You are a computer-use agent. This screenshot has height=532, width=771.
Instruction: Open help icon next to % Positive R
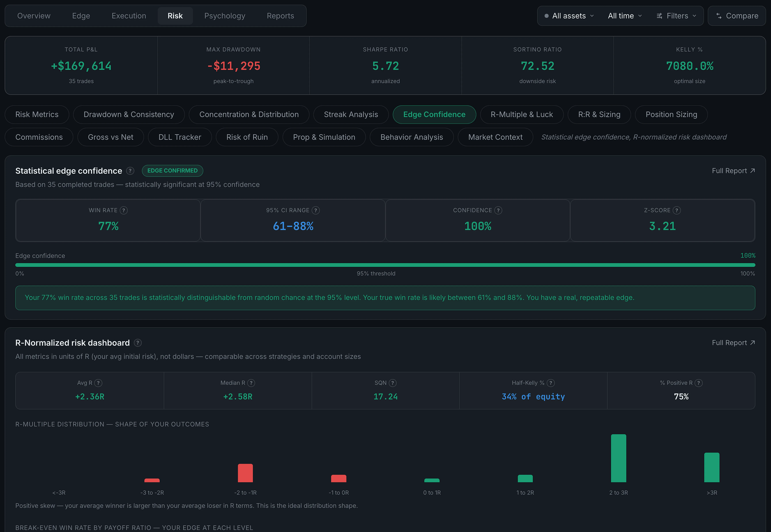(699, 383)
